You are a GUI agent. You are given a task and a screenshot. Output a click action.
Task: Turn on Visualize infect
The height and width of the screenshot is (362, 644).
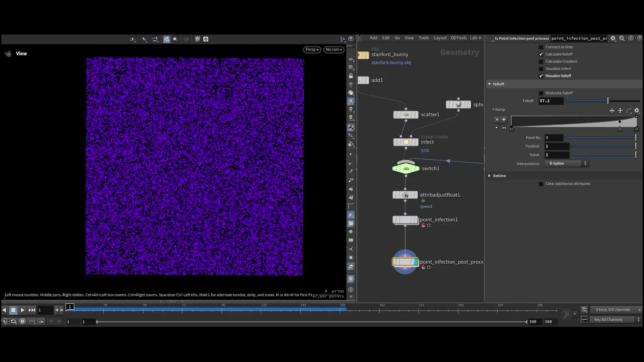(541, 68)
